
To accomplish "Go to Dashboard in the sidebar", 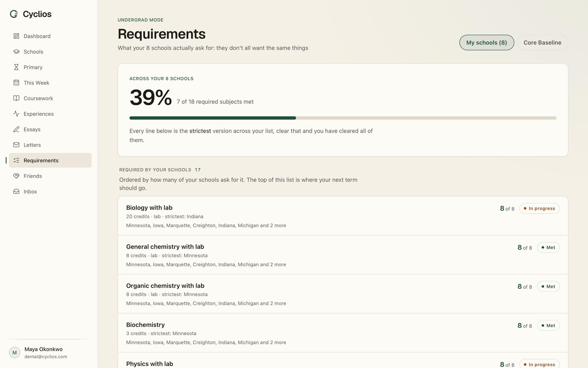I will [50, 36].
